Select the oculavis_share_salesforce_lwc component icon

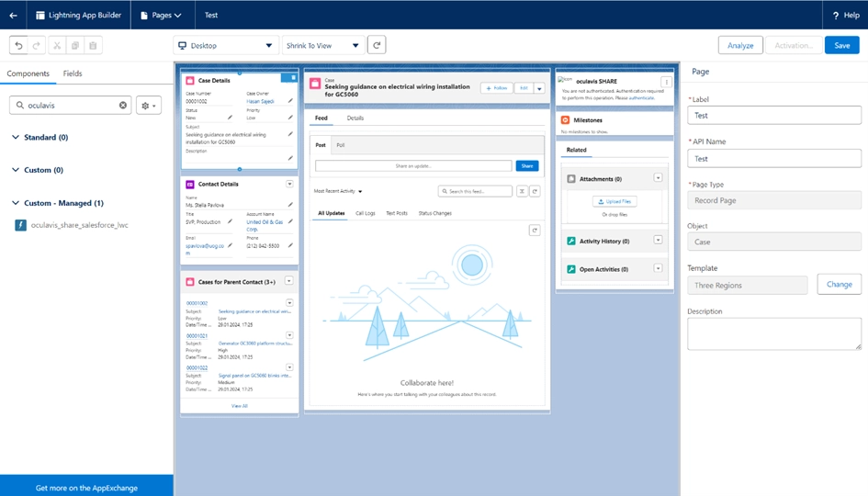pos(20,225)
